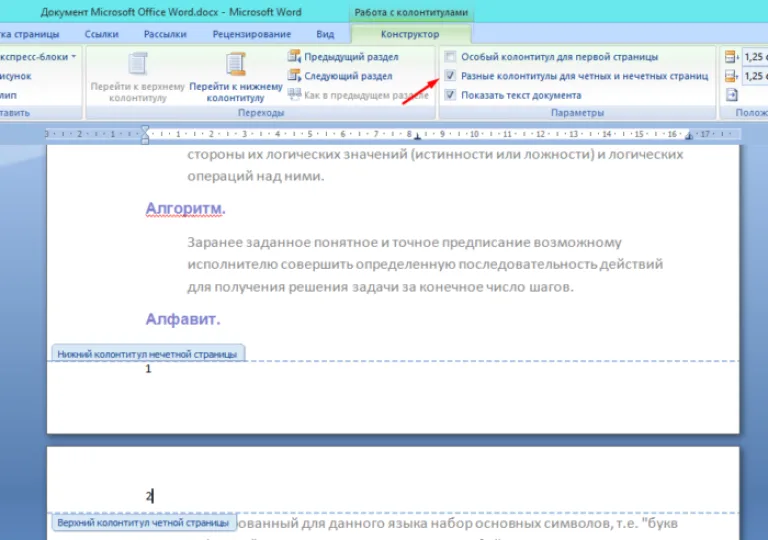This screenshot has height=540, width=768.
Task: Uncheck 'Разные колонтитулы для четных и нечетных страниц'
Action: [x=450, y=75]
